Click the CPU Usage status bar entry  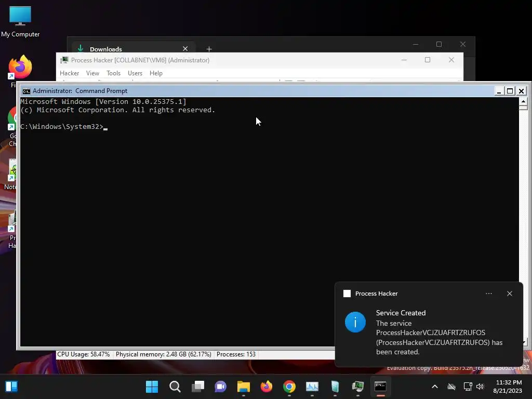point(84,354)
